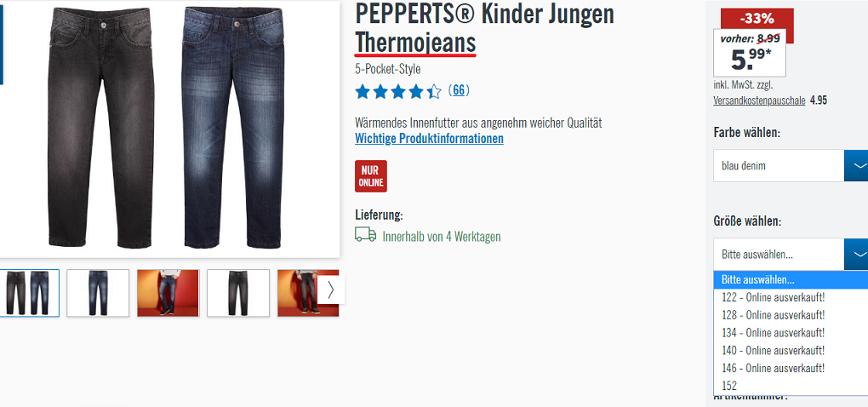Click the next thumbnails arrow chevron

click(330, 290)
